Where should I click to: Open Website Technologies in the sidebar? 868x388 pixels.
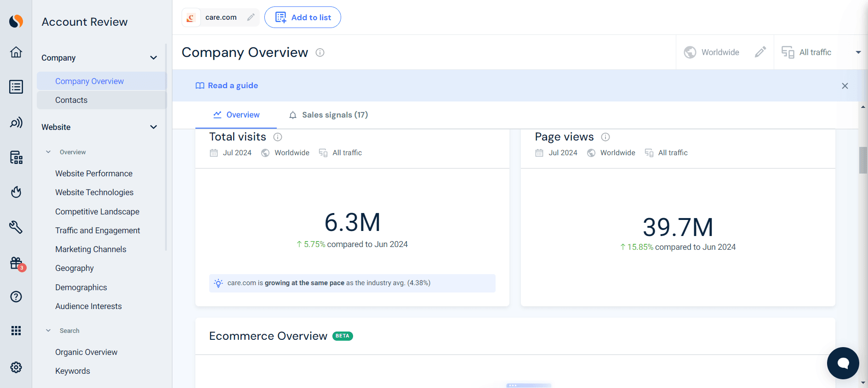(x=94, y=192)
